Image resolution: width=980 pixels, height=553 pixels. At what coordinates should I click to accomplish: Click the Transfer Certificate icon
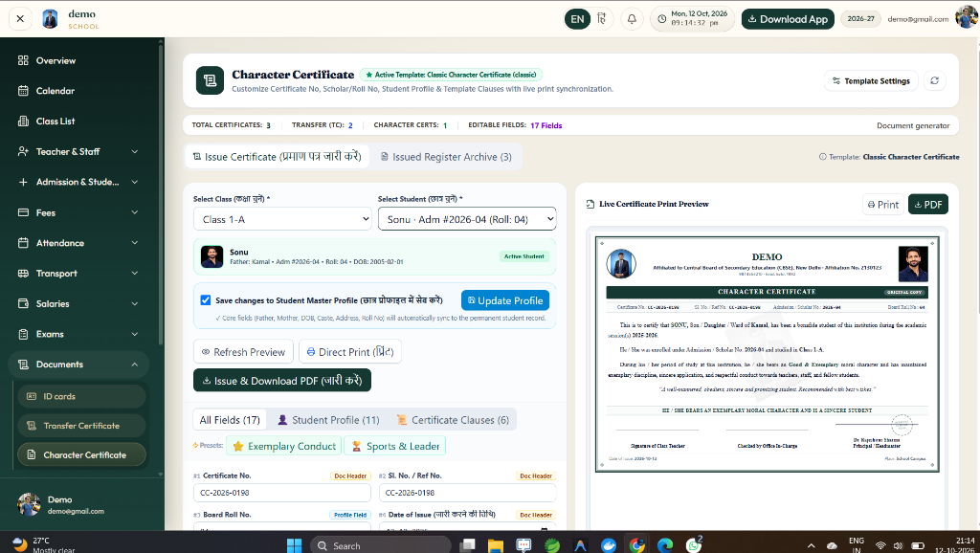(31, 426)
